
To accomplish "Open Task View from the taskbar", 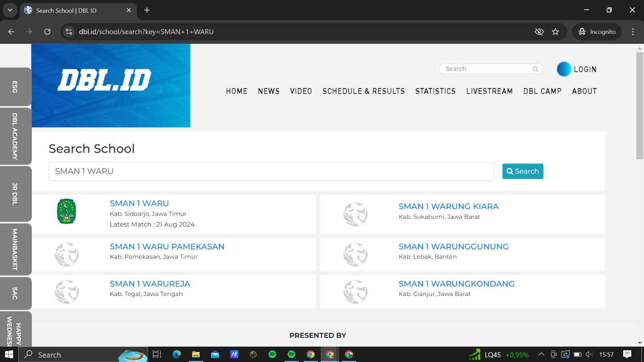I will [x=157, y=354].
